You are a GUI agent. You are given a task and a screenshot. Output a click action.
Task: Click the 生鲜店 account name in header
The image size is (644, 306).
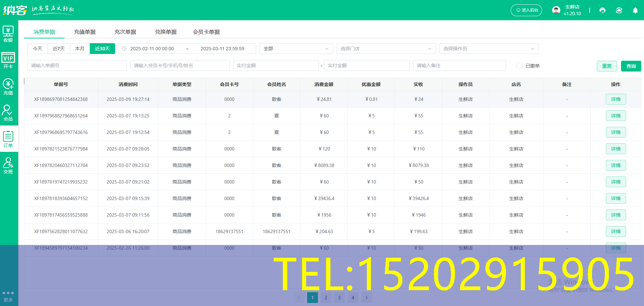tap(572, 7)
